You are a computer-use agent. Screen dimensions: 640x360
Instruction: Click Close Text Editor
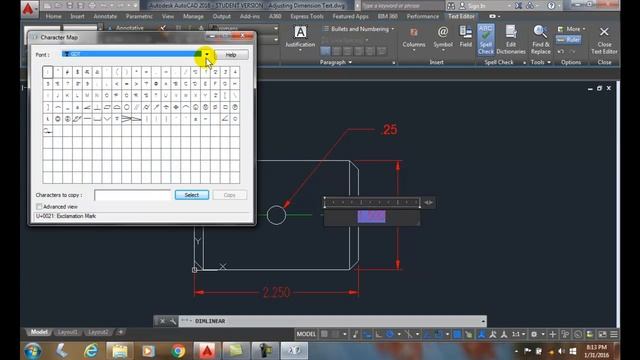click(604, 39)
